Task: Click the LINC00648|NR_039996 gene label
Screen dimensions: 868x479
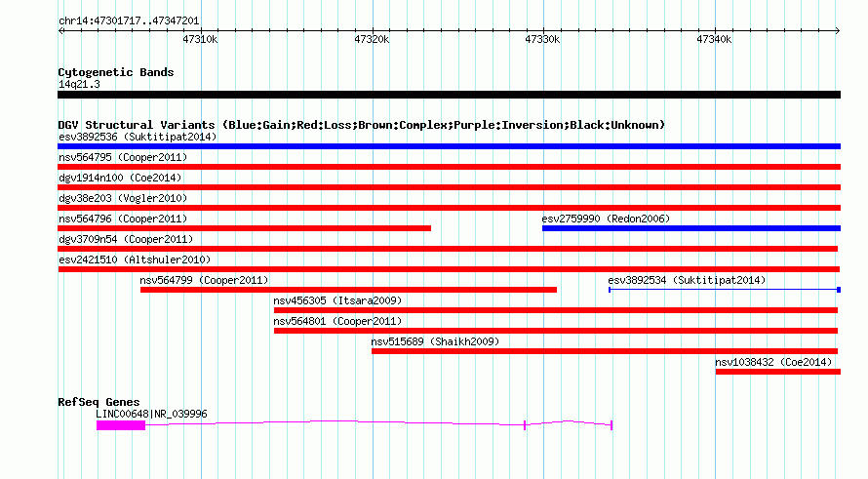Action: point(152,414)
